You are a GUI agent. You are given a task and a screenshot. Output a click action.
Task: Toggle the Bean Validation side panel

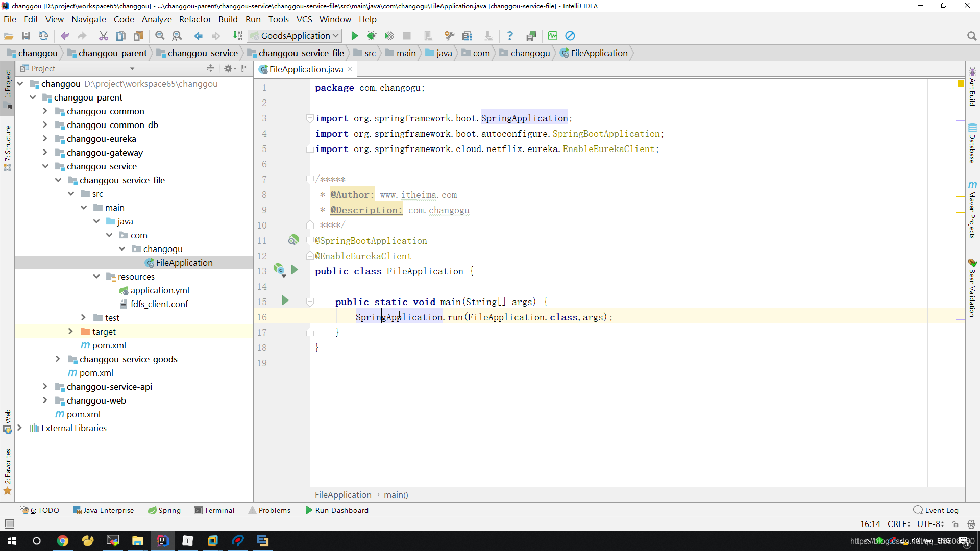[972, 288]
